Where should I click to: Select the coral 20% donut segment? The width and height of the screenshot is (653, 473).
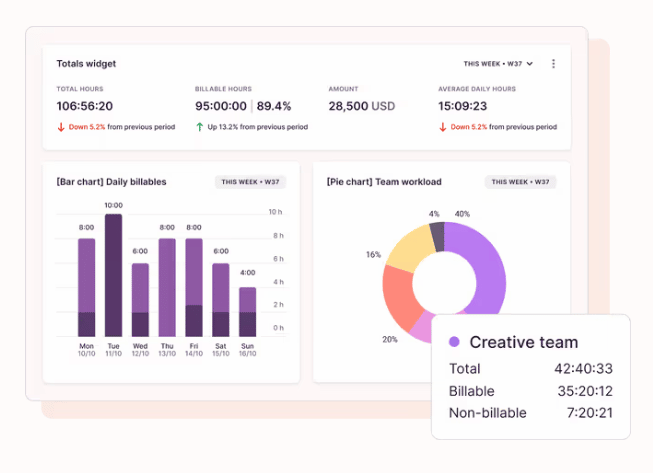click(401, 300)
